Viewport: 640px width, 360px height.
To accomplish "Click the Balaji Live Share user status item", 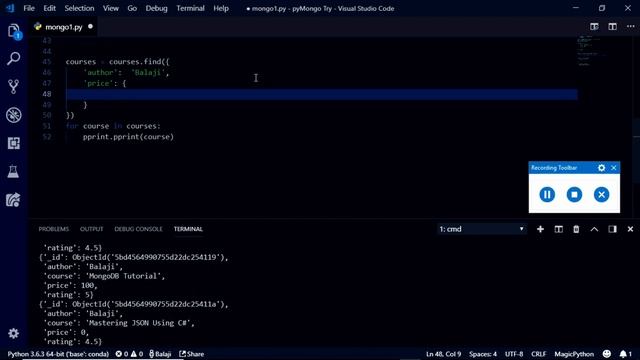I will pyautogui.click(x=160, y=354).
